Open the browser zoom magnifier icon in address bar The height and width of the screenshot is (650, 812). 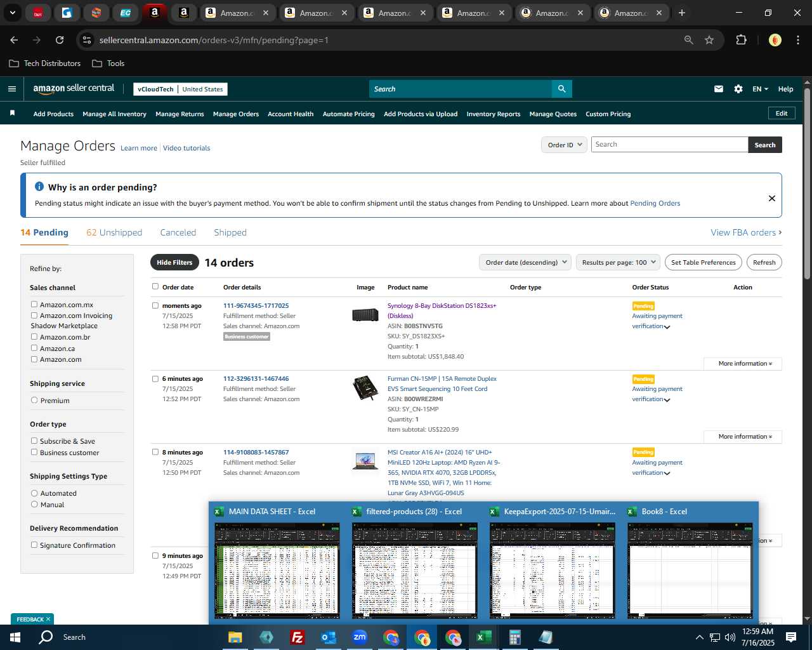pos(689,40)
